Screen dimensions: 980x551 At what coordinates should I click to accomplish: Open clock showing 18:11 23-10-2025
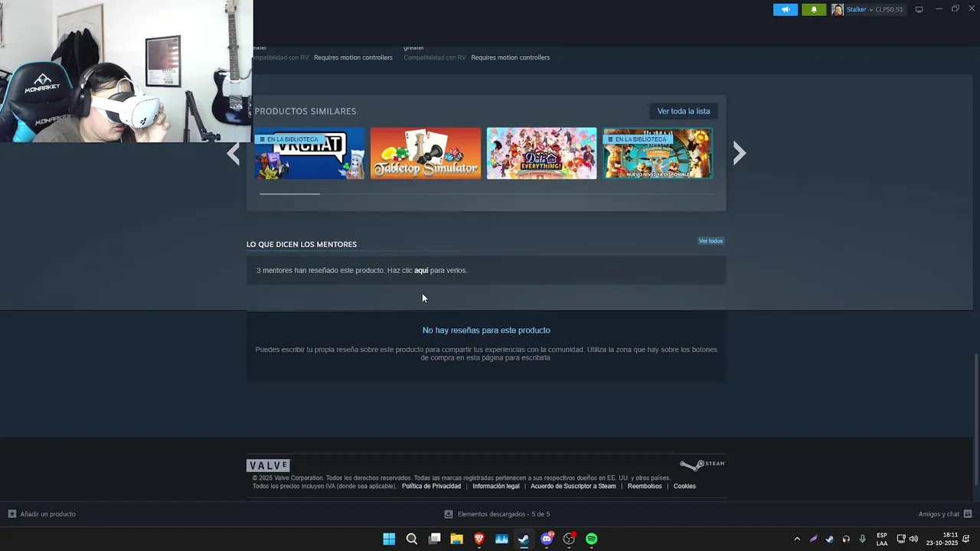tap(942, 539)
